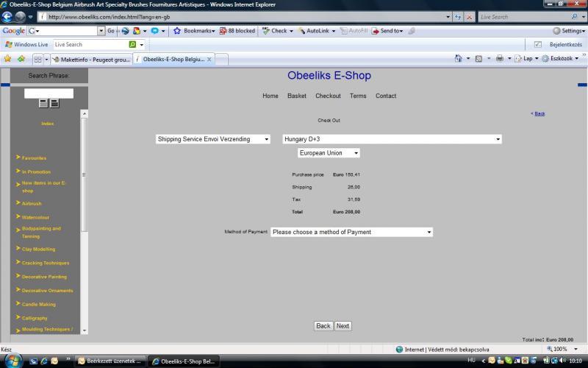This screenshot has height=368, width=588.
Task: Click the Print icon in command bar
Action: [499, 59]
